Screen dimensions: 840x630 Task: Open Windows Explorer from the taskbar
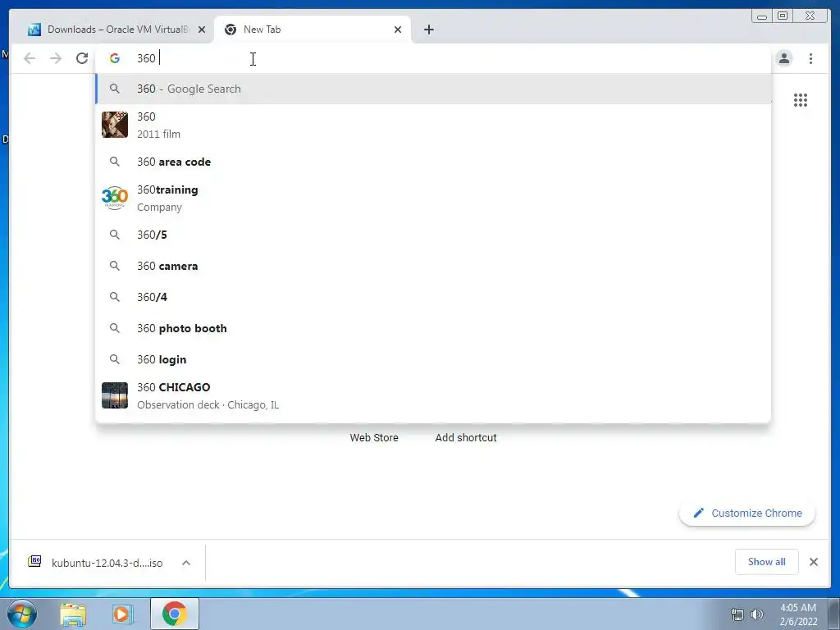click(x=73, y=614)
